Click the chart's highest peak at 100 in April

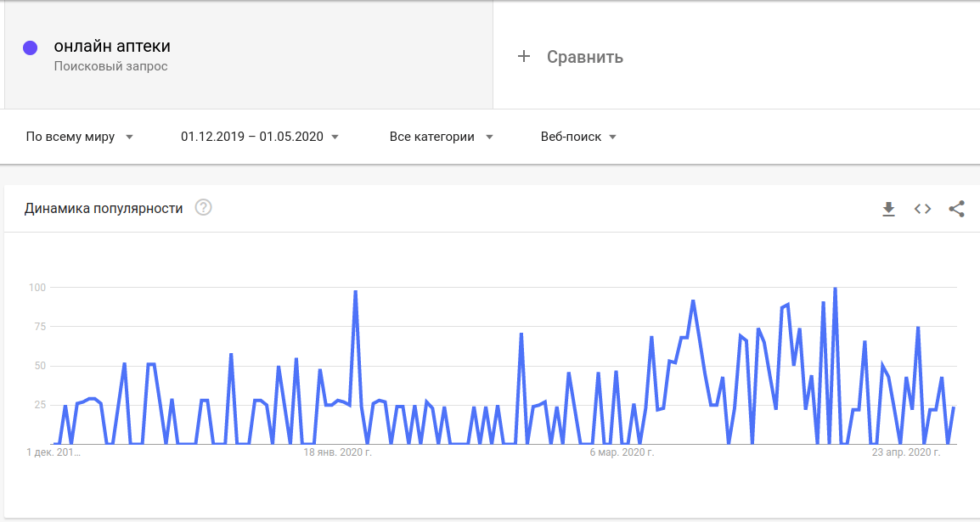click(x=836, y=289)
